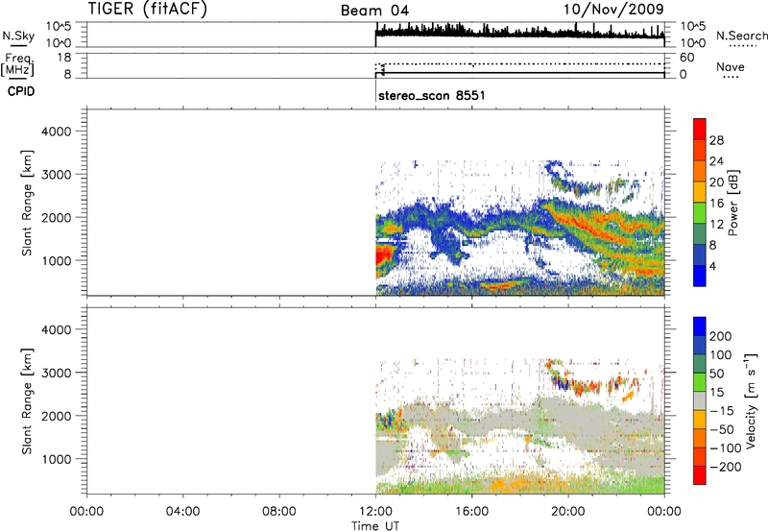Click the -15 value on velocity colorbar
This screenshot has width=768, height=532.
[x=721, y=411]
